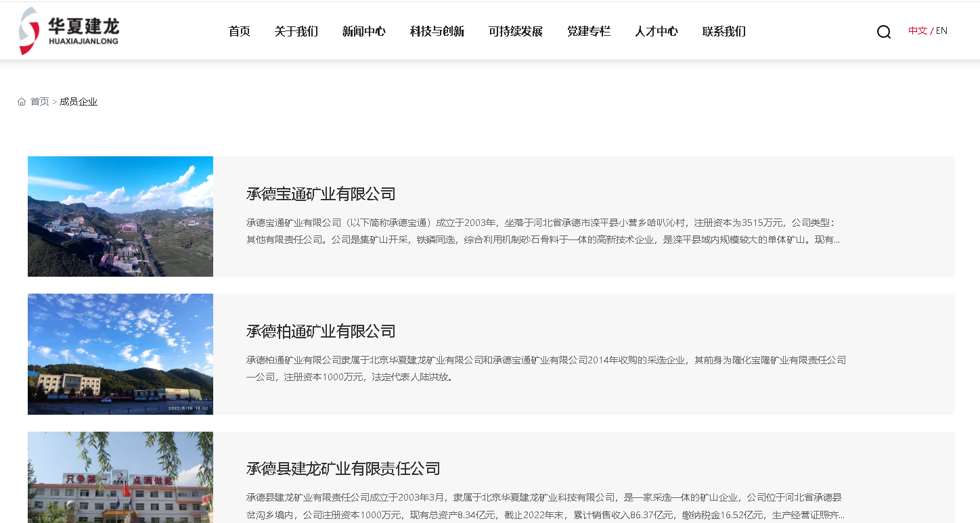Open the 人才中心 menu item
Viewport: 980px width, 523px height.
click(656, 31)
